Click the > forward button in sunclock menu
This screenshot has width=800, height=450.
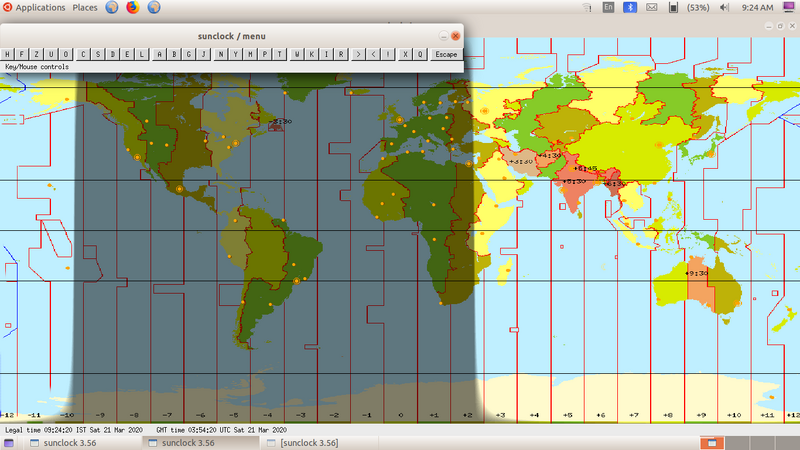(x=359, y=54)
